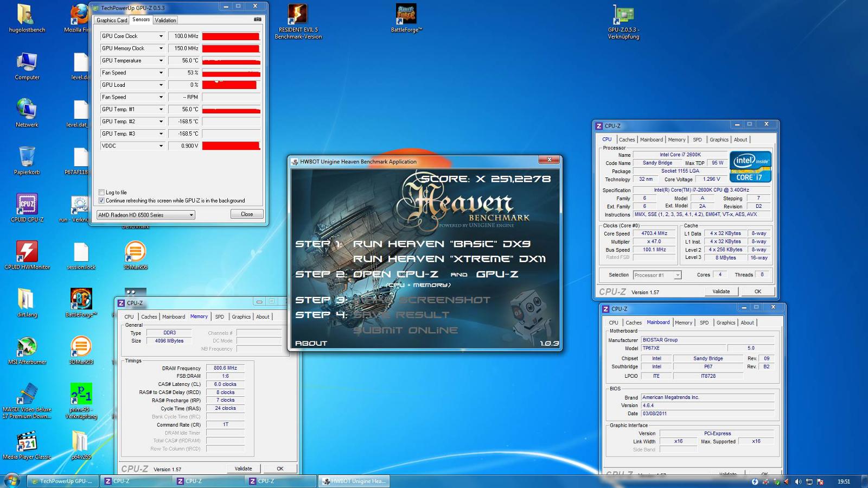Image resolution: width=868 pixels, height=488 pixels.
Task: Launch Media Player Classic shortcut
Action: click(27, 445)
